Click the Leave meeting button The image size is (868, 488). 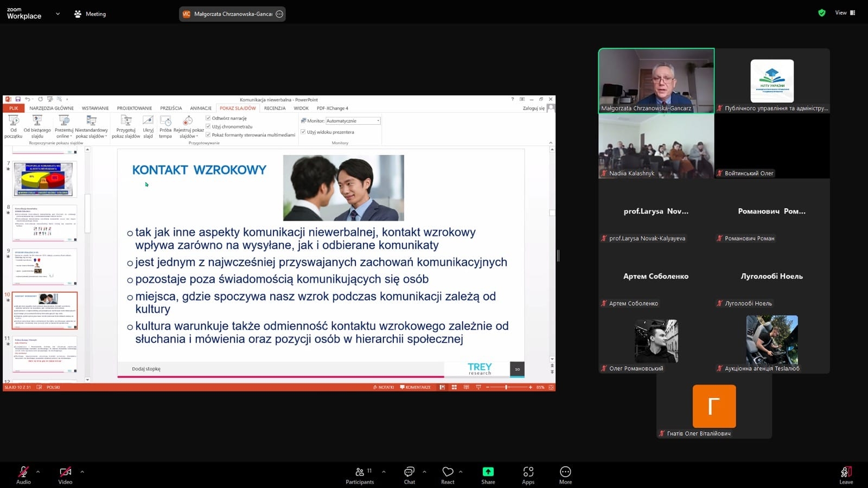(x=846, y=472)
